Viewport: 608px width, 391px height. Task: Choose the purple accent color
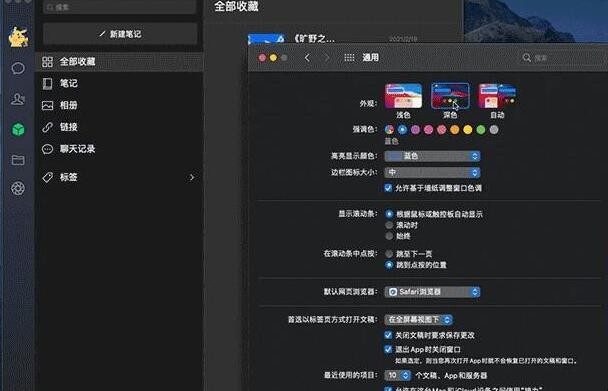click(415, 130)
